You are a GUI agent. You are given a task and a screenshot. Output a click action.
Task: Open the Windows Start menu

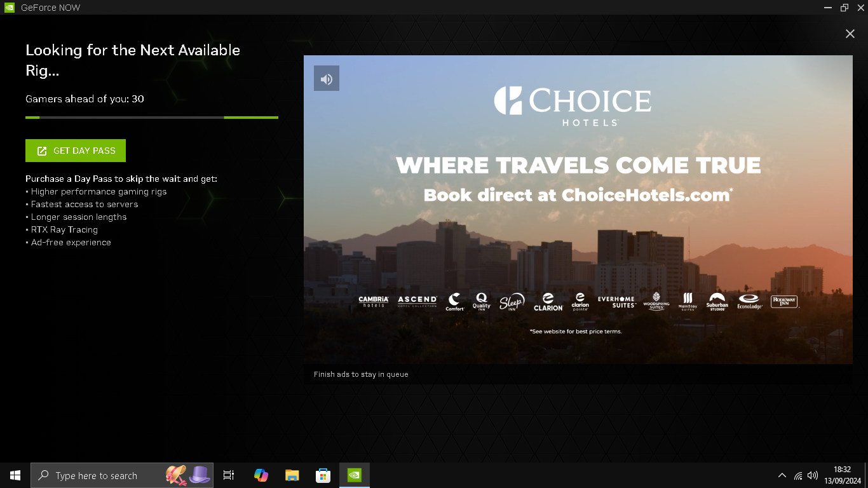(15, 475)
